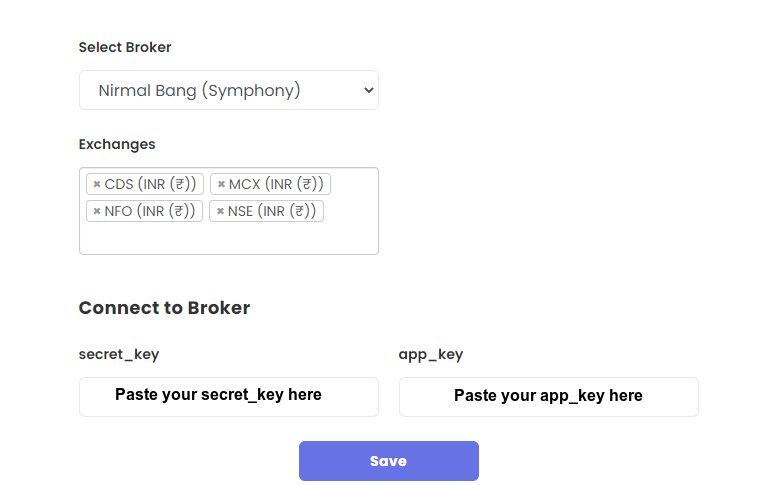This screenshot has width=758, height=485.
Task: Remove the CDS exchange tag
Action: pos(97,184)
